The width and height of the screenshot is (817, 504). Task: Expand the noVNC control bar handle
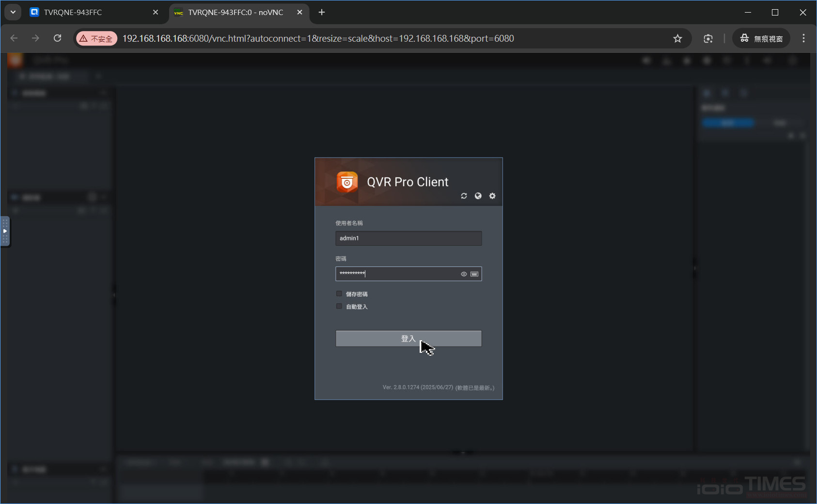[x=5, y=231]
